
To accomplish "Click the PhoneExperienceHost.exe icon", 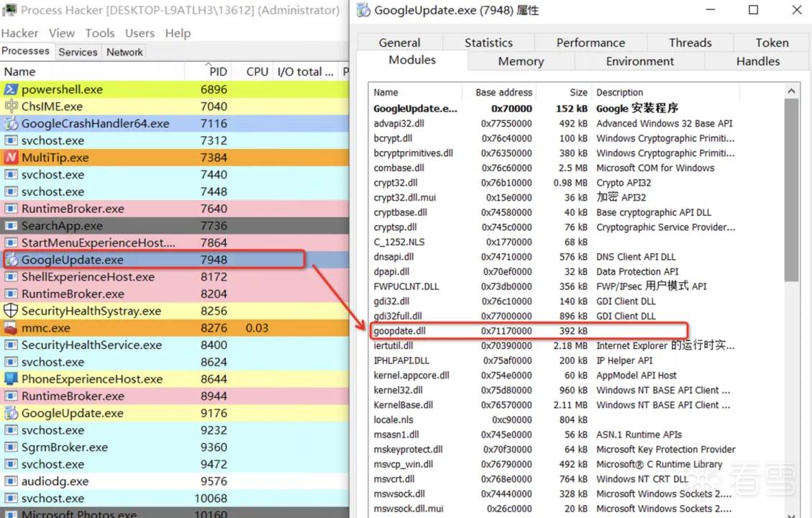I will [11, 378].
